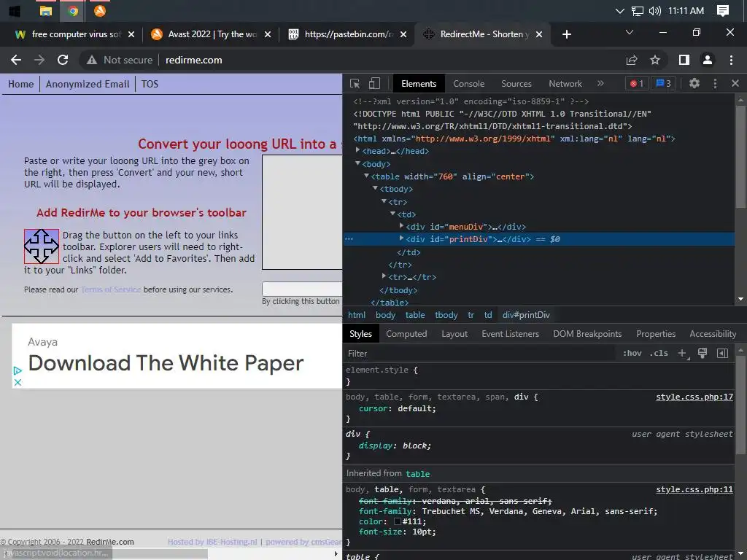Close the pastebin.com tab
Viewport: 747px width, 560px height.
tap(403, 34)
